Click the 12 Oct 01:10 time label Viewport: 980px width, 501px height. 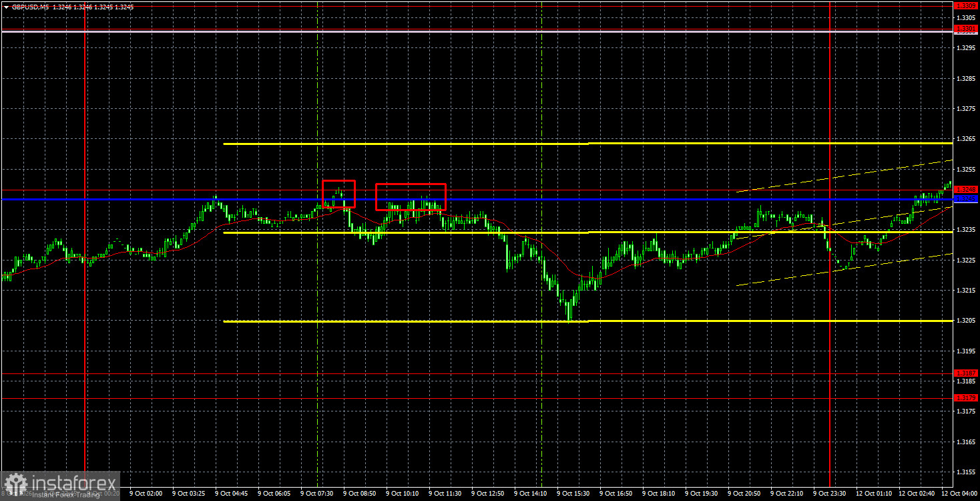875,494
